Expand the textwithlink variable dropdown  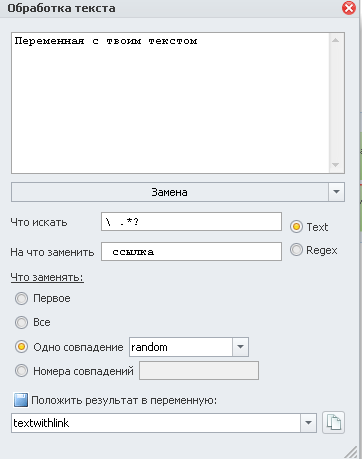(x=308, y=423)
